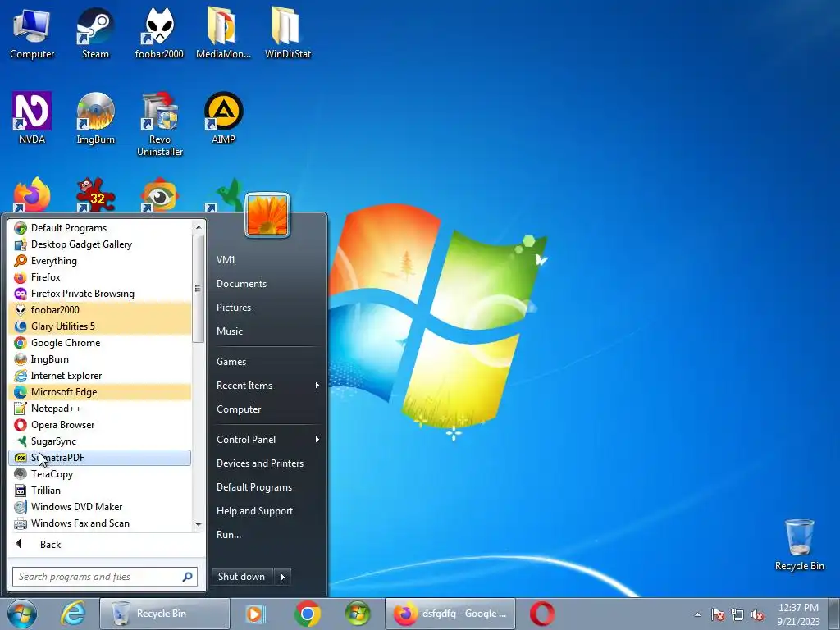
Task: Click the Action Center flag tray icon
Action: 717,615
